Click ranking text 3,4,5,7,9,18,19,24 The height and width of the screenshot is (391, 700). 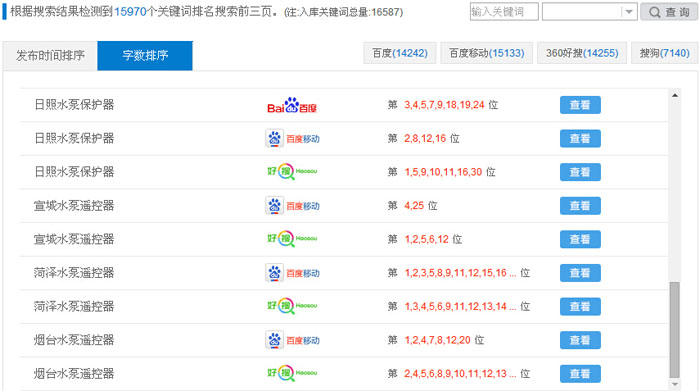(444, 105)
